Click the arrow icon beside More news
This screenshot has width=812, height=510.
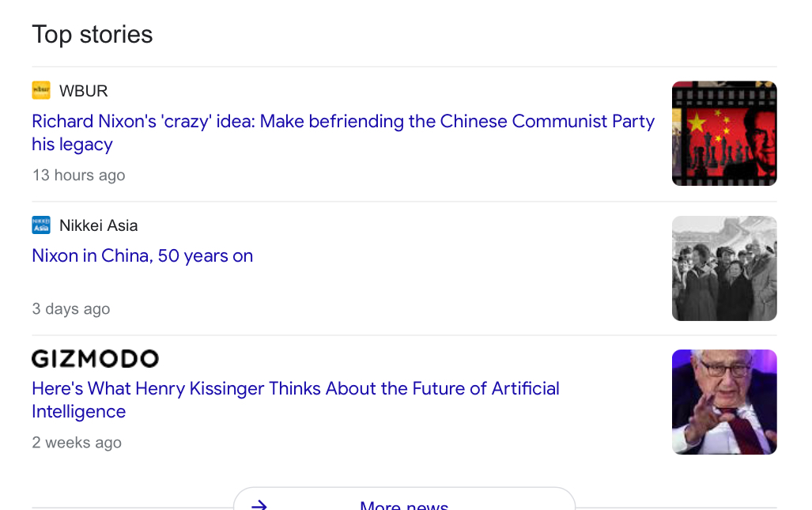pyautogui.click(x=259, y=504)
